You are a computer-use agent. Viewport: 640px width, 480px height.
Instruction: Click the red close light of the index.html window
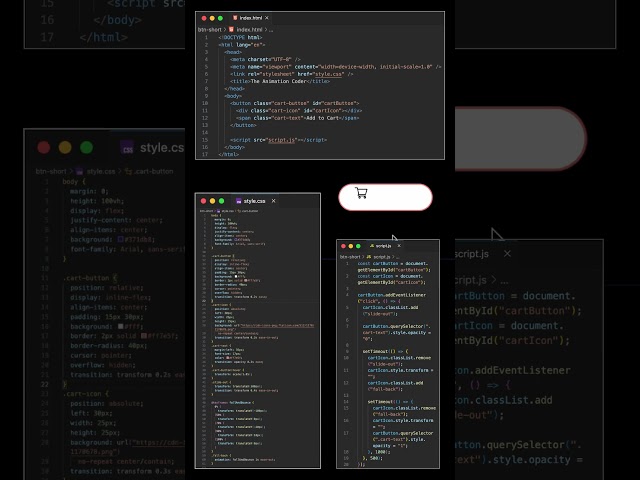tap(204, 18)
